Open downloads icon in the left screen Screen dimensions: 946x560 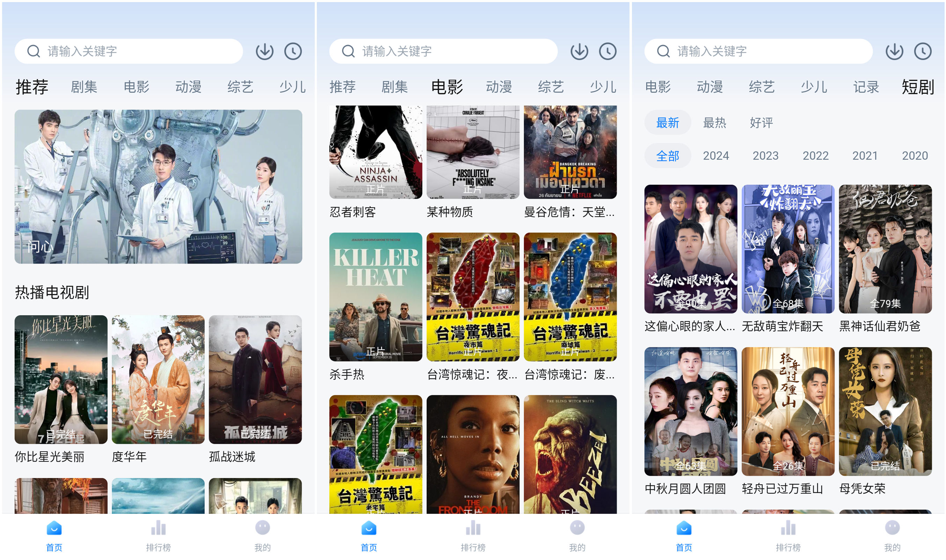click(x=264, y=51)
